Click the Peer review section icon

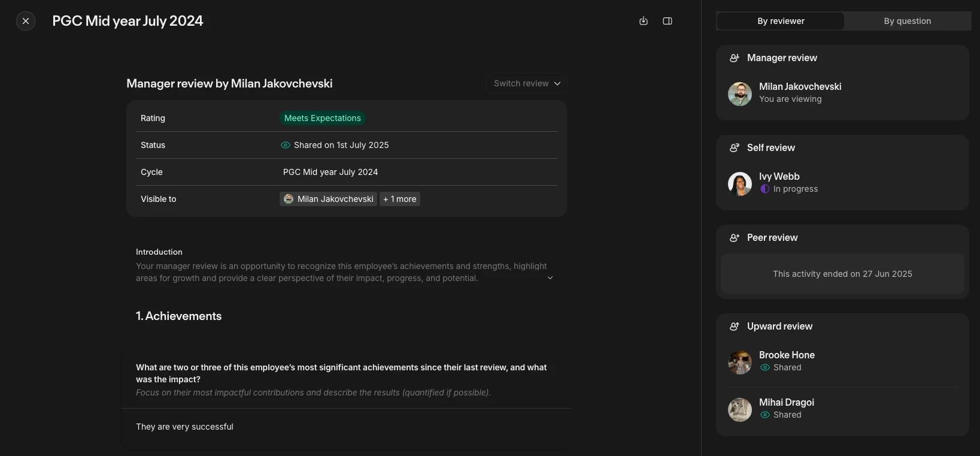[735, 238]
